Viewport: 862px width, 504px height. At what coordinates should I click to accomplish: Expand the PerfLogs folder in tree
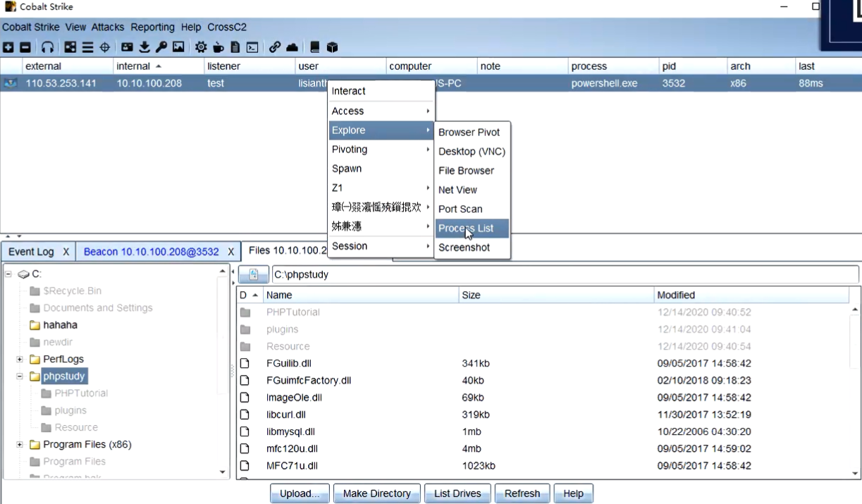pos(20,359)
